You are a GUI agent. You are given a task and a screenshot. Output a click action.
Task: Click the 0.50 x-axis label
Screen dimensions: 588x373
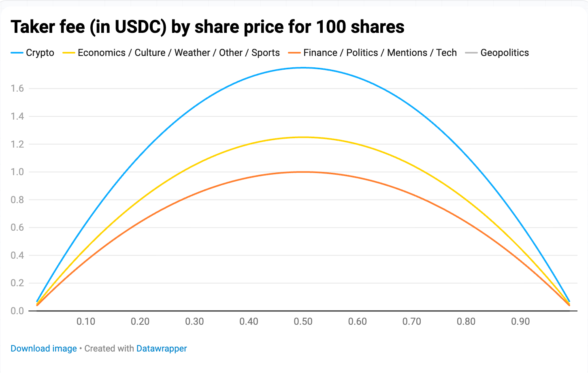[x=303, y=322]
